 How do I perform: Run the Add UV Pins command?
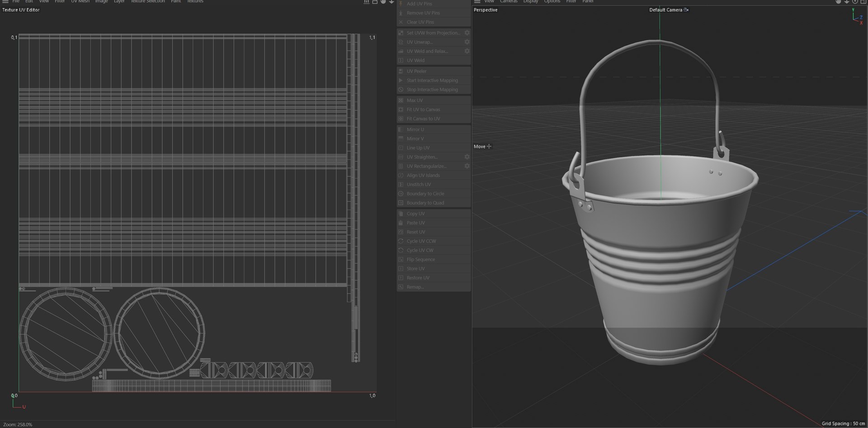[x=434, y=4]
